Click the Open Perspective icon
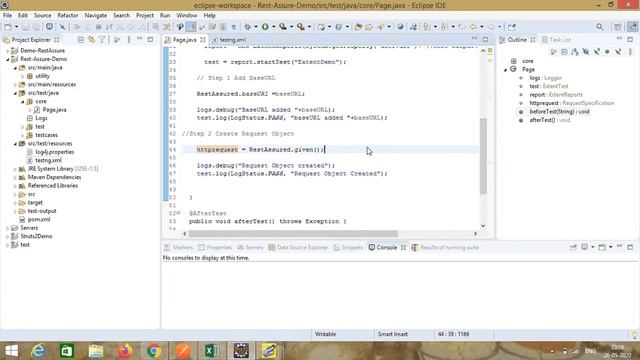640x360 pixels. tap(618, 27)
